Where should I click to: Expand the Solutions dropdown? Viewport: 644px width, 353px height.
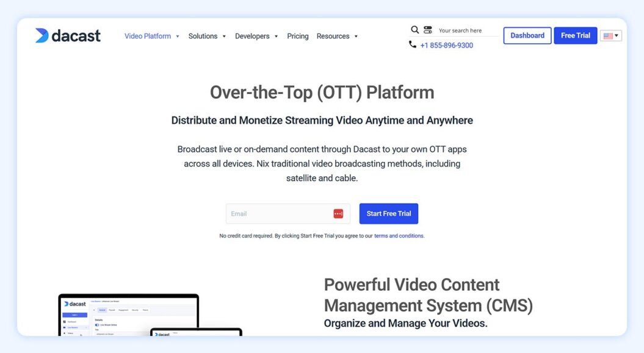(x=203, y=36)
